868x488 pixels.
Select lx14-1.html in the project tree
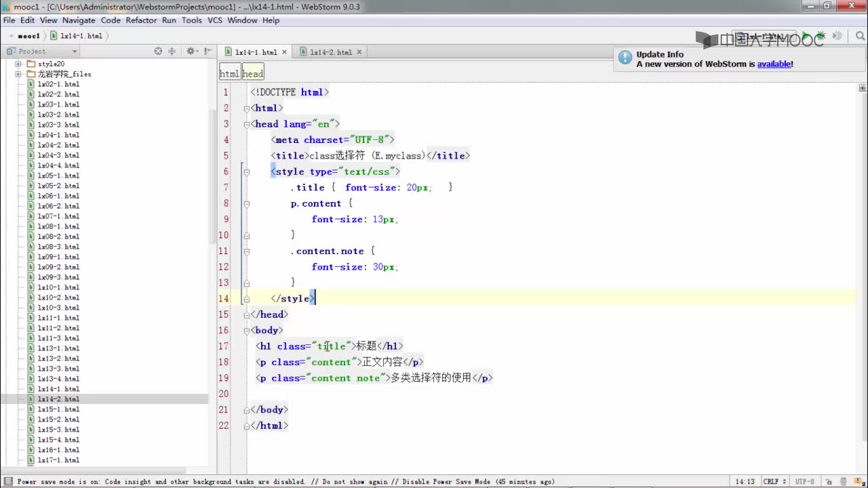coord(58,389)
